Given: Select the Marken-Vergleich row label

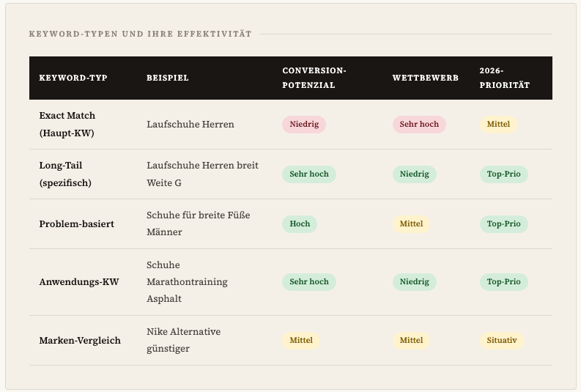Looking at the screenshot, I should (x=80, y=341).
